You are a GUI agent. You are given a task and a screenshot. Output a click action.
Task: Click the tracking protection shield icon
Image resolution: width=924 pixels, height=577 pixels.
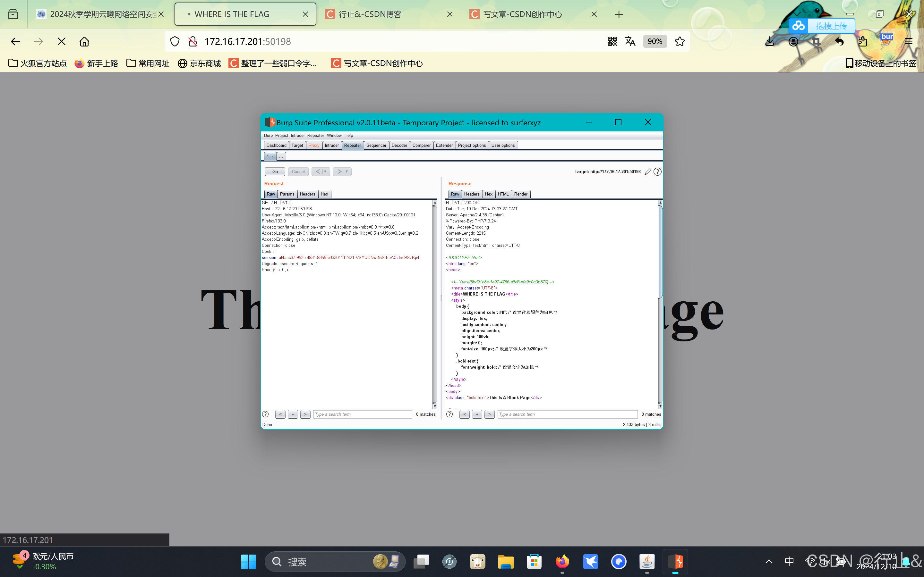click(x=175, y=42)
